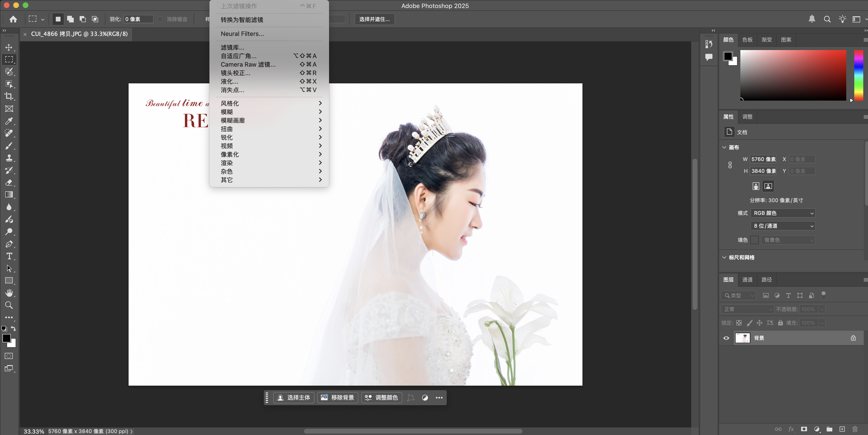Select the Hand tool
The width and height of the screenshot is (868, 435).
[x=9, y=293]
